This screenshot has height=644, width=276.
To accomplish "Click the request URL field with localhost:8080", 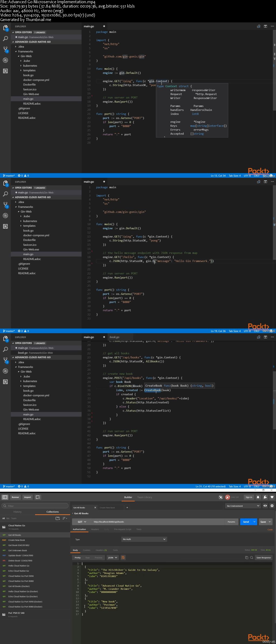I will click(158, 522).
